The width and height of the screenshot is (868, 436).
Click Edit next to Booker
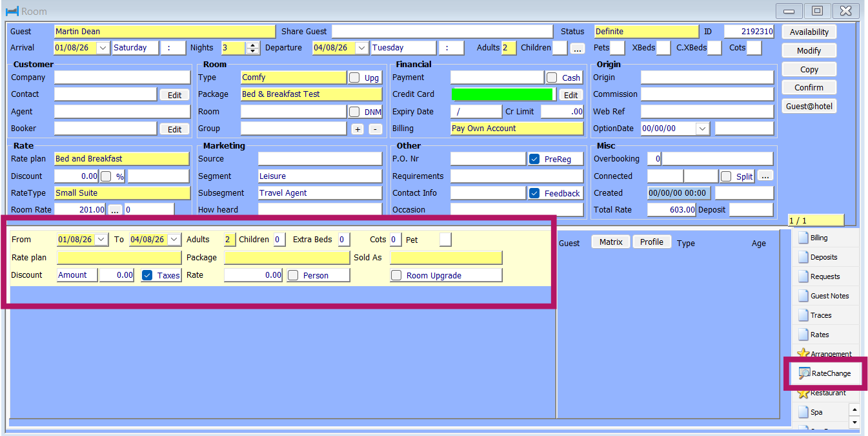click(x=174, y=129)
